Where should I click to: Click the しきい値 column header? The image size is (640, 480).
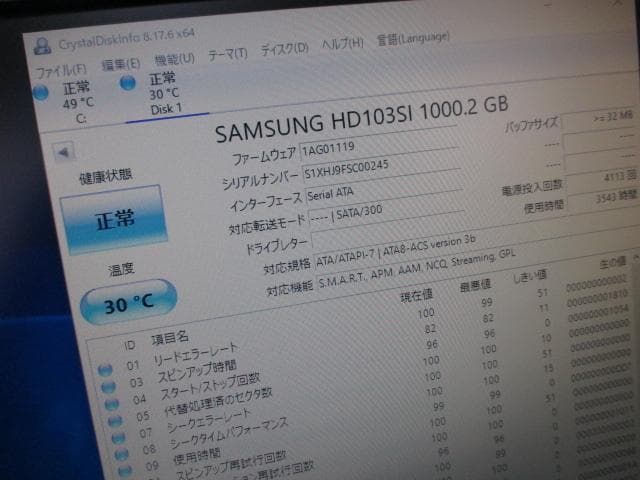[x=530, y=277]
